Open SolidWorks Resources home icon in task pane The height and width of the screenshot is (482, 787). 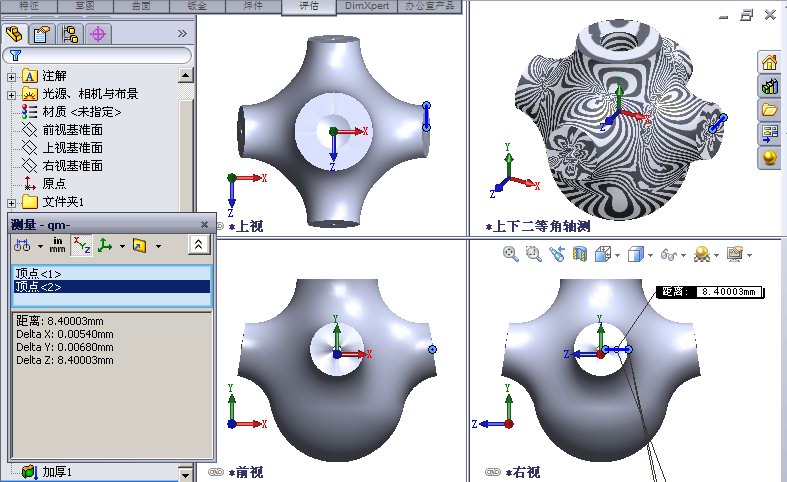pyautogui.click(x=769, y=62)
